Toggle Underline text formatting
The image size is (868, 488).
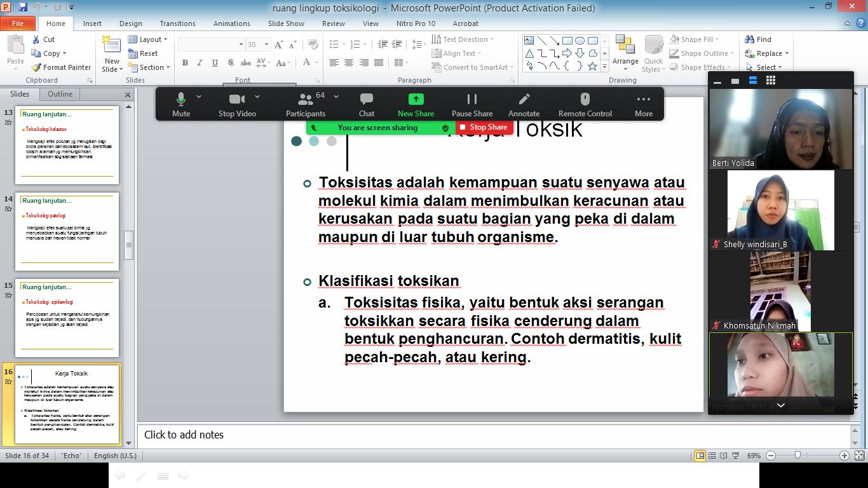tap(215, 63)
